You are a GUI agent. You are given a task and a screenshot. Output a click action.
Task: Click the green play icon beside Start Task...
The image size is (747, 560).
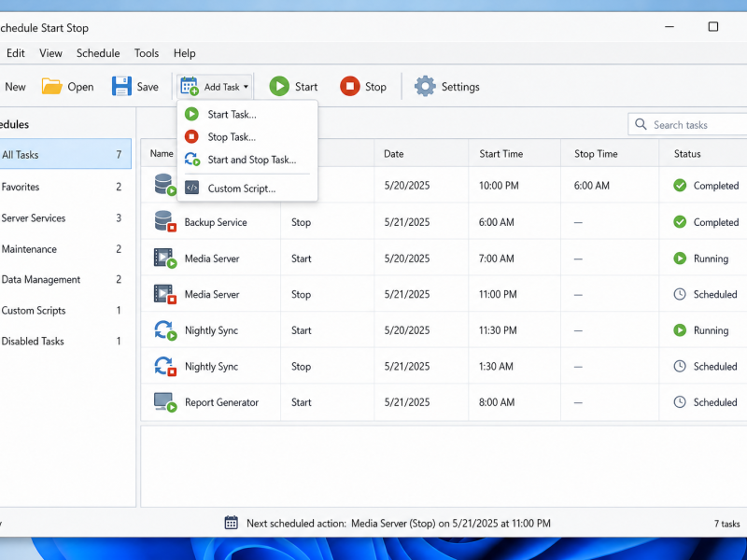191,114
